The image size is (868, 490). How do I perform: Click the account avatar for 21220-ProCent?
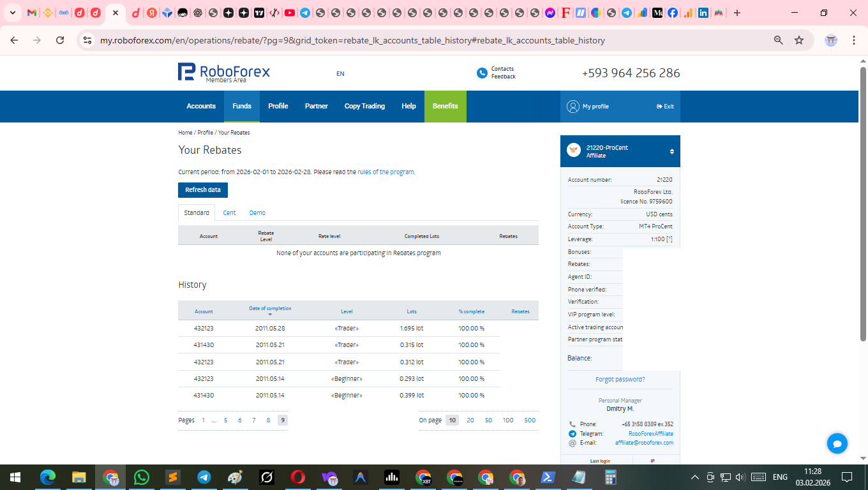572,151
